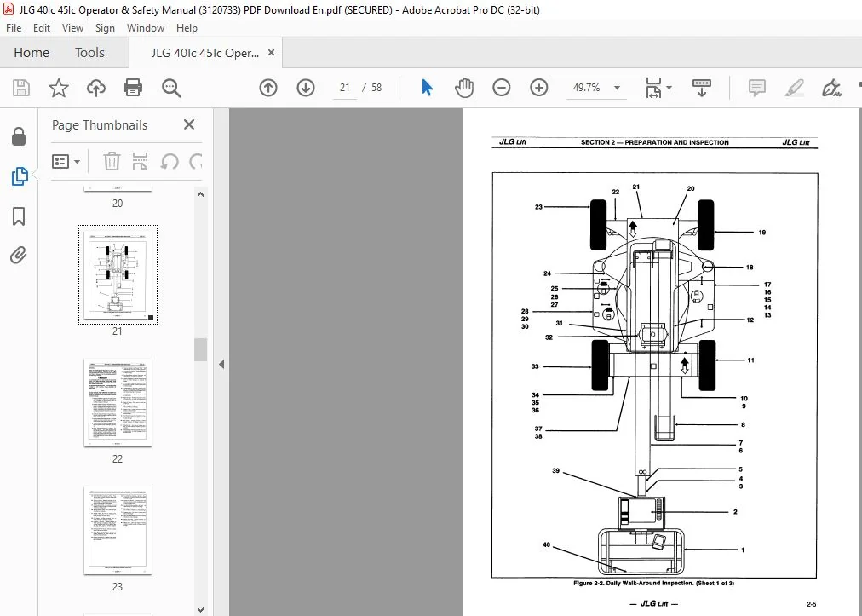Click the insert pages thumbnail icon
This screenshot has height=616, width=862.
(x=141, y=162)
